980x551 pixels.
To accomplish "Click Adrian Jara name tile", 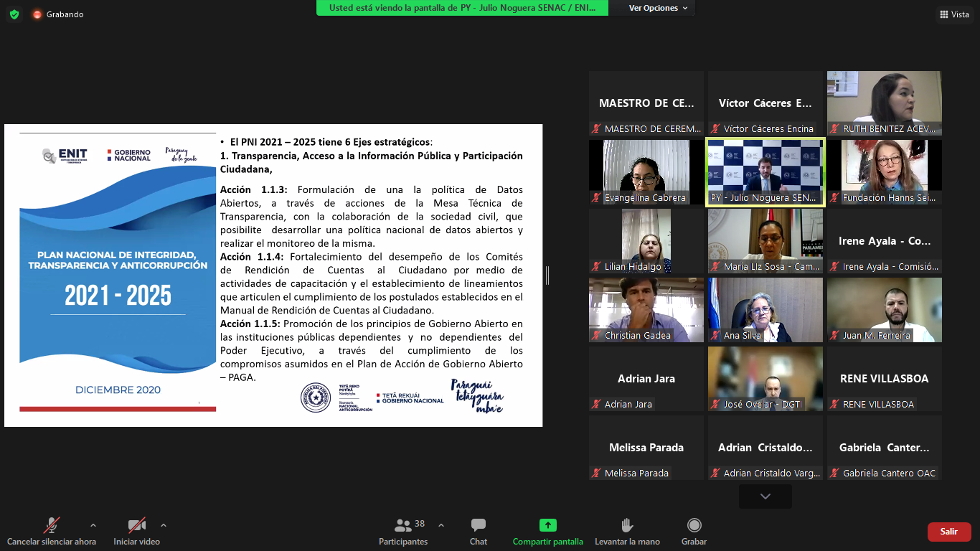I will (x=646, y=379).
